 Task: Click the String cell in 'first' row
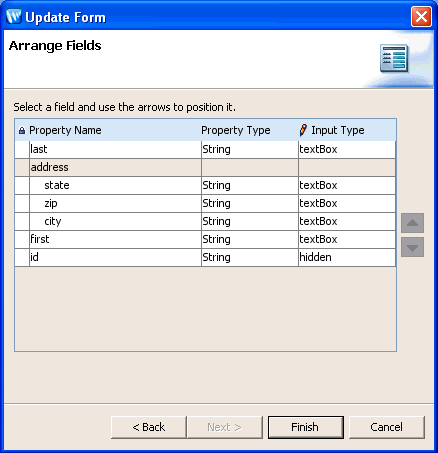(250, 239)
